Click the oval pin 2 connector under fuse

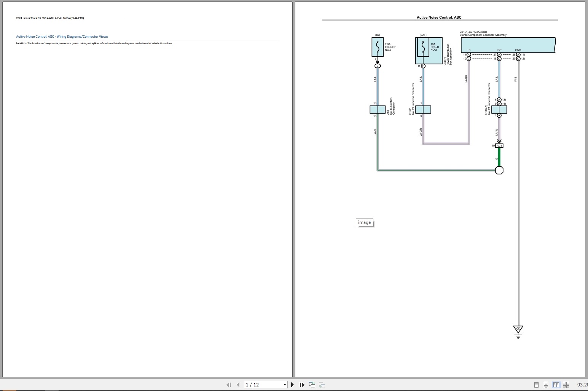pyautogui.click(x=378, y=66)
